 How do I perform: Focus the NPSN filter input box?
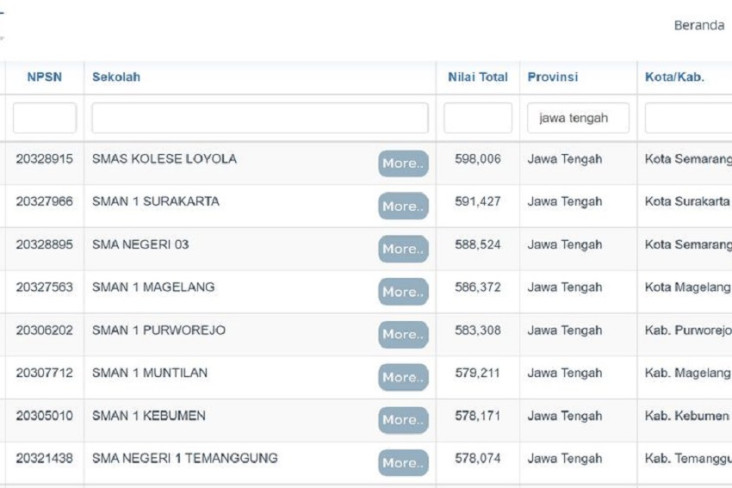(45, 118)
